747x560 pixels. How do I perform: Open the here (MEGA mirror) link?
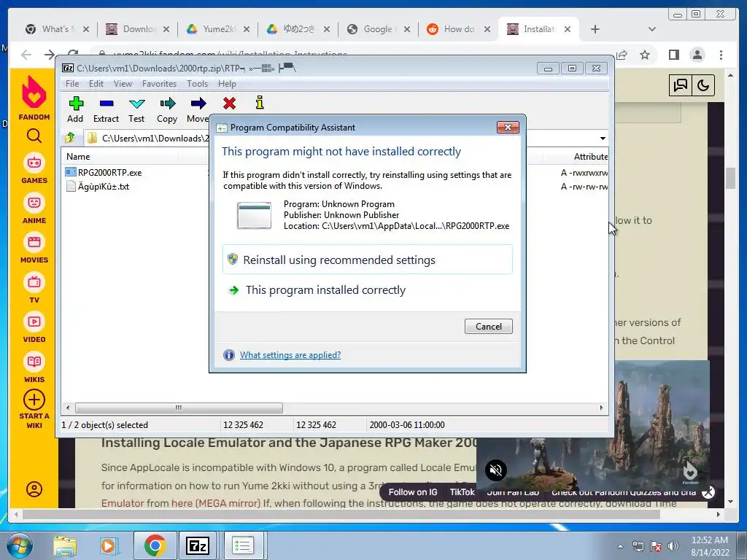click(216, 503)
